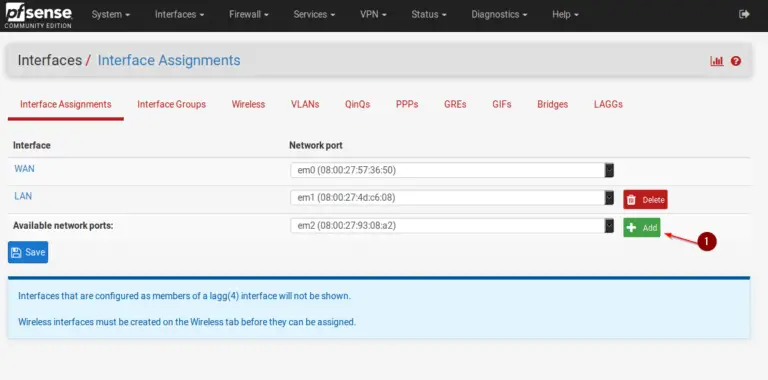Image resolution: width=768 pixels, height=380 pixels.
Task: Open the Firewall menu
Action: coord(249,15)
